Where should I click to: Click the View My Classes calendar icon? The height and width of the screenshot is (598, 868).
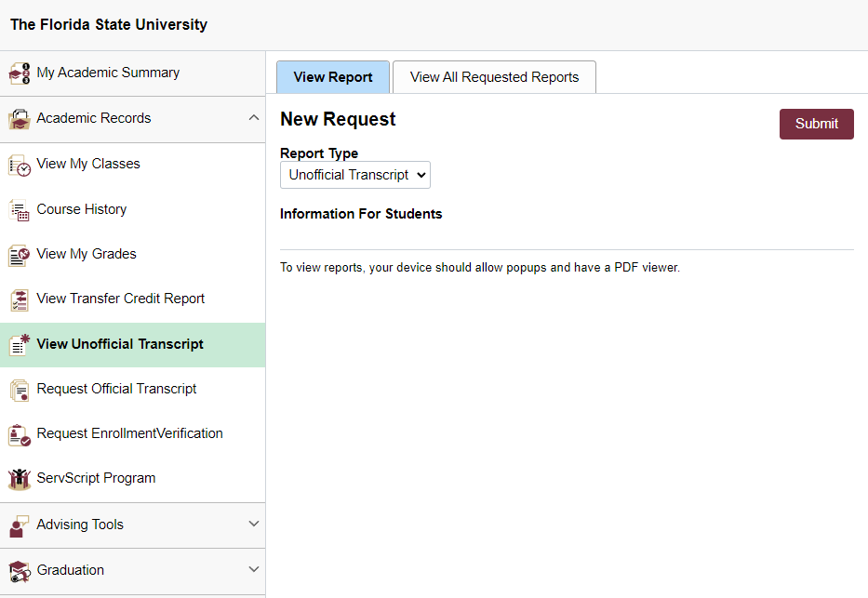coord(19,164)
